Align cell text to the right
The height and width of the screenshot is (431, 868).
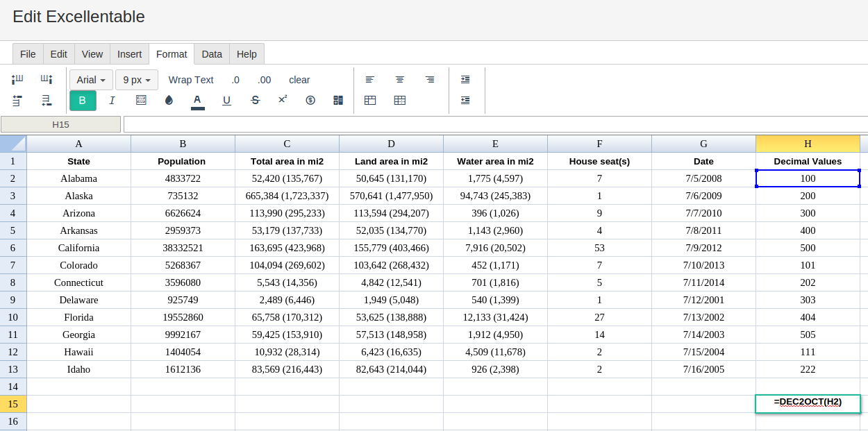430,80
